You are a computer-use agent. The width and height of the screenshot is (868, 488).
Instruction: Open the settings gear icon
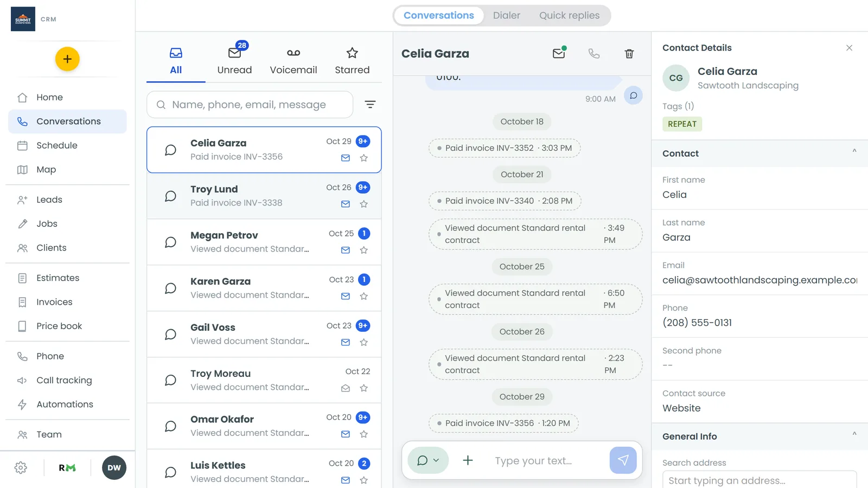point(21,467)
